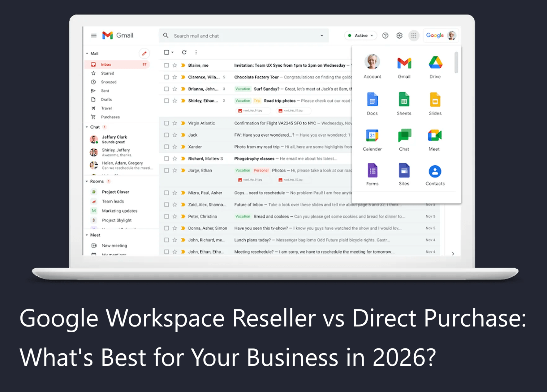547x392 pixels.
Task: Open Slides from the apps panel
Action: tap(435, 104)
